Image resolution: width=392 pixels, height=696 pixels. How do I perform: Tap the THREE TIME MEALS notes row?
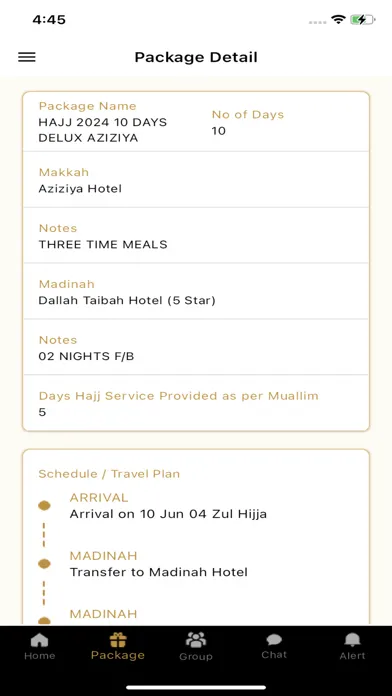coord(196,236)
